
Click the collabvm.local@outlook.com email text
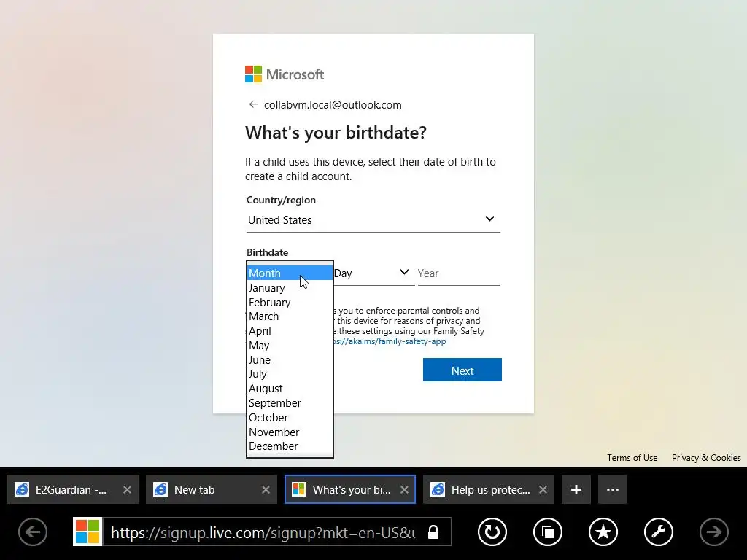point(333,105)
